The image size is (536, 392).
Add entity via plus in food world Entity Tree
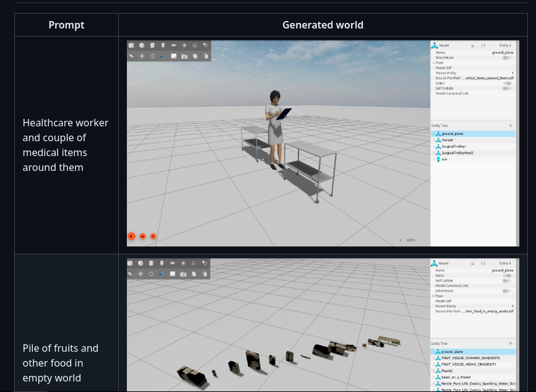(x=511, y=343)
